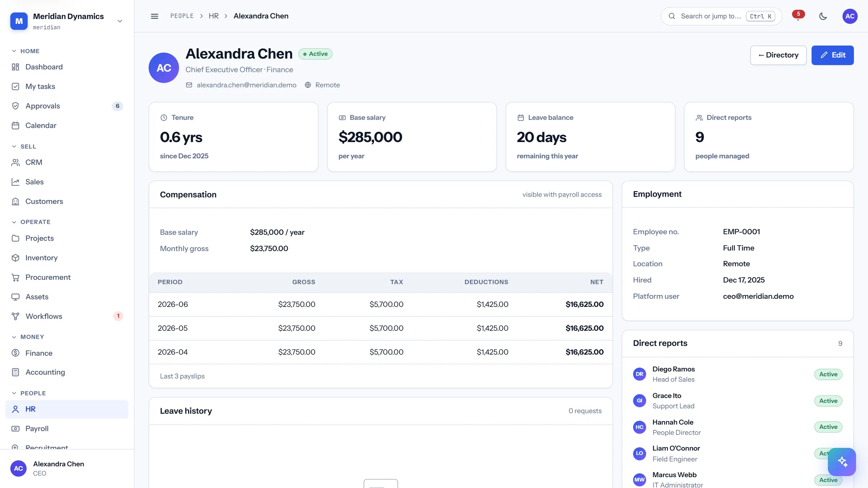The image size is (868, 488).
Task: Open Approvals with 6 pending
Action: pos(67,106)
